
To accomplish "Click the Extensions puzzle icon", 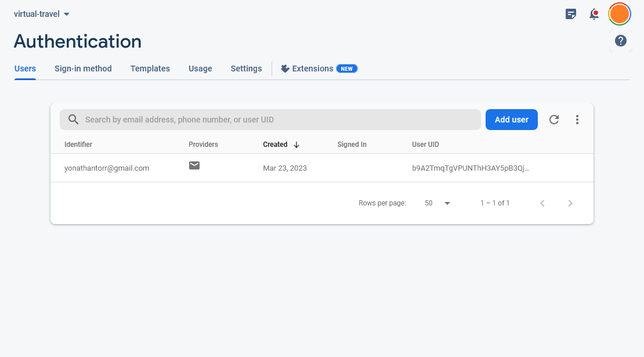I will click(285, 68).
